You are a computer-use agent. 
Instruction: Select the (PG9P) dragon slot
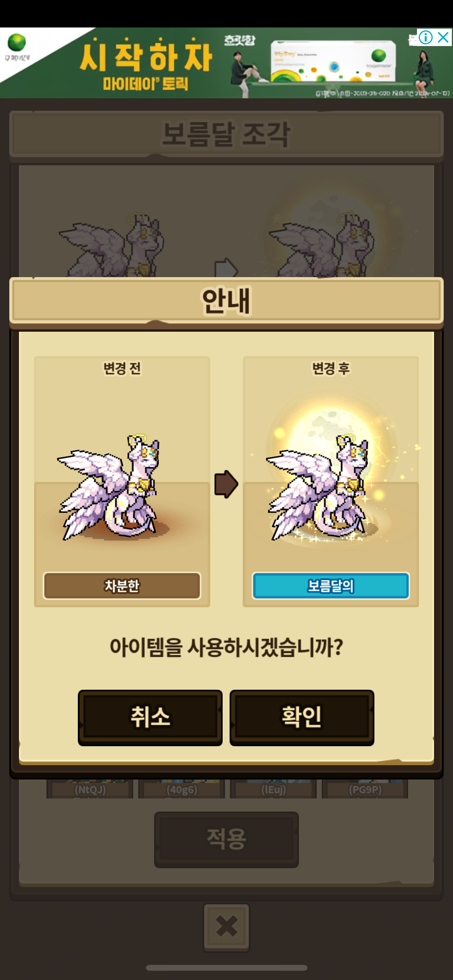pyautogui.click(x=365, y=789)
